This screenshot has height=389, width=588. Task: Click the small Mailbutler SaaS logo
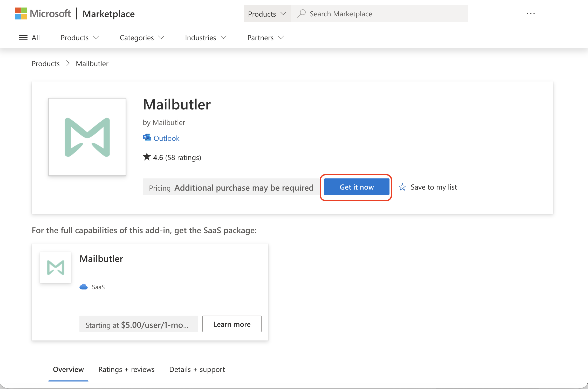[x=56, y=267]
